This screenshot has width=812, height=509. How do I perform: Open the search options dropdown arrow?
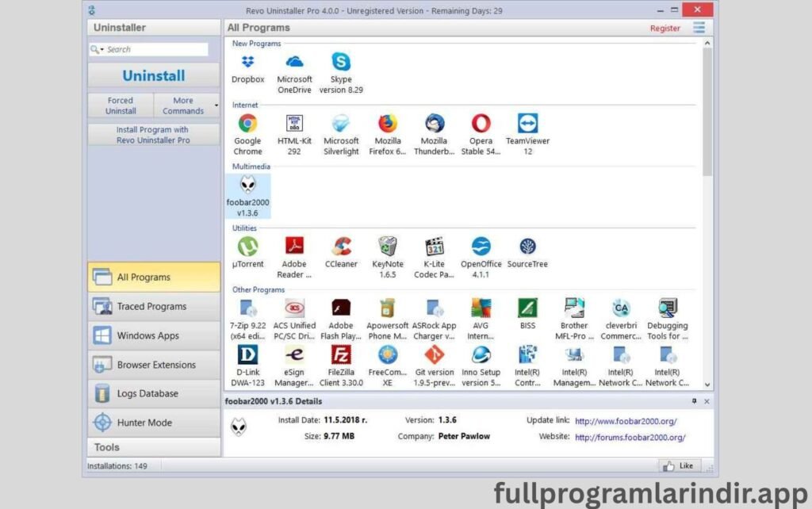point(104,49)
